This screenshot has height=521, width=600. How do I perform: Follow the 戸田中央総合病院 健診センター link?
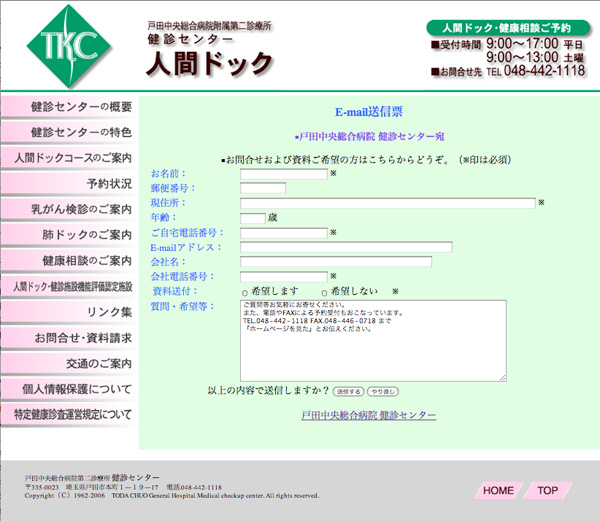[368, 415]
